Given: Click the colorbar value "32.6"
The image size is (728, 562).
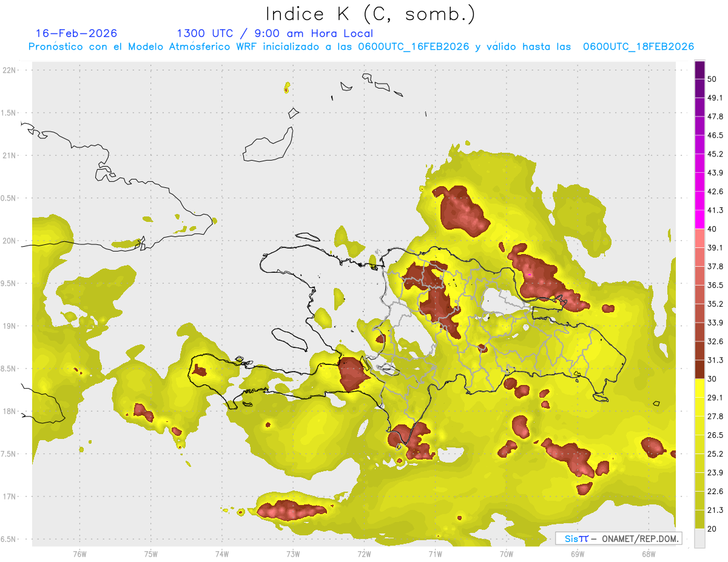Looking at the screenshot, I should pos(715,341).
